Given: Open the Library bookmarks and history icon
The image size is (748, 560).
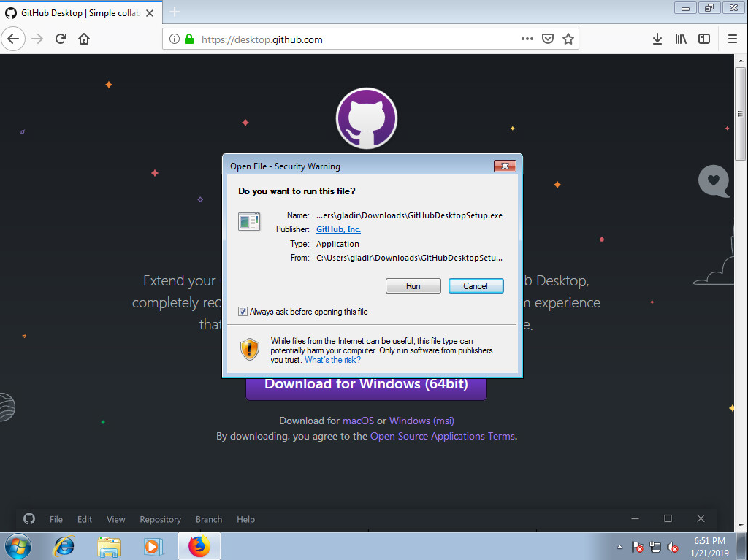Looking at the screenshot, I should [681, 39].
